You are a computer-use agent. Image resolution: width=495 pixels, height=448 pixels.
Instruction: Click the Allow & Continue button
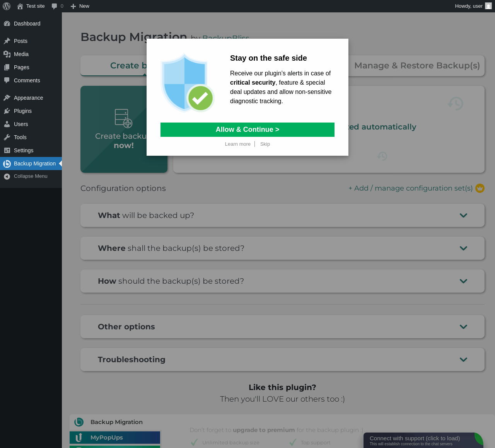click(x=247, y=129)
